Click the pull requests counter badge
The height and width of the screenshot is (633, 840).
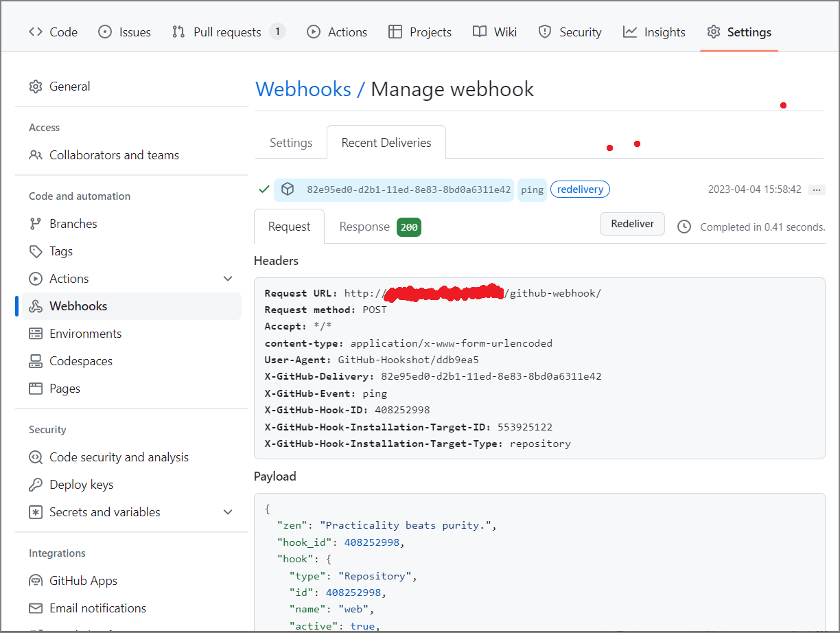click(277, 32)
